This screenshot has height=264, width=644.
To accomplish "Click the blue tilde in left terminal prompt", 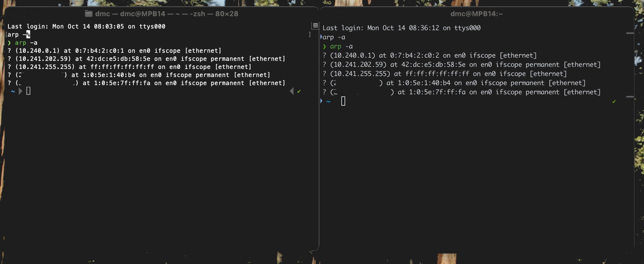I will [x=13, y=92].
